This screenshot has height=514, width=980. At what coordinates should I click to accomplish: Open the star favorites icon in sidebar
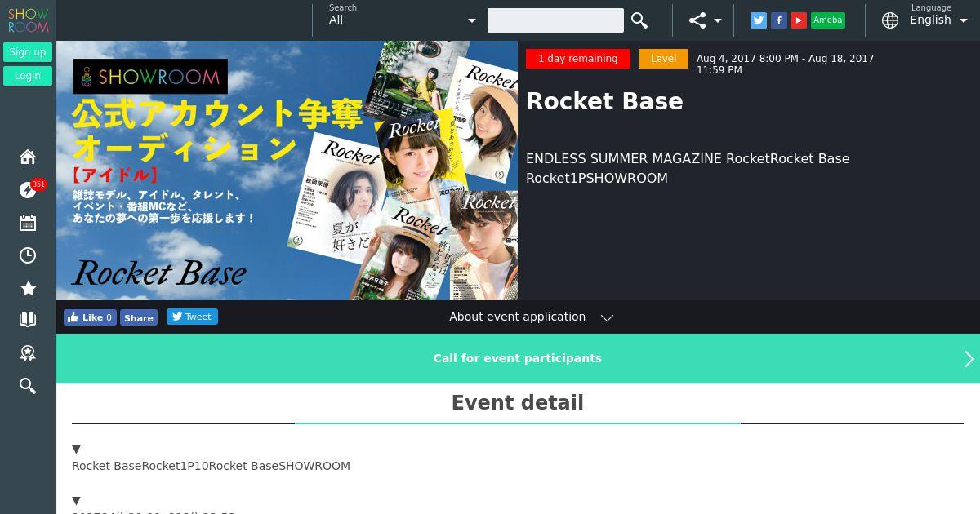[x=28, y=288]
